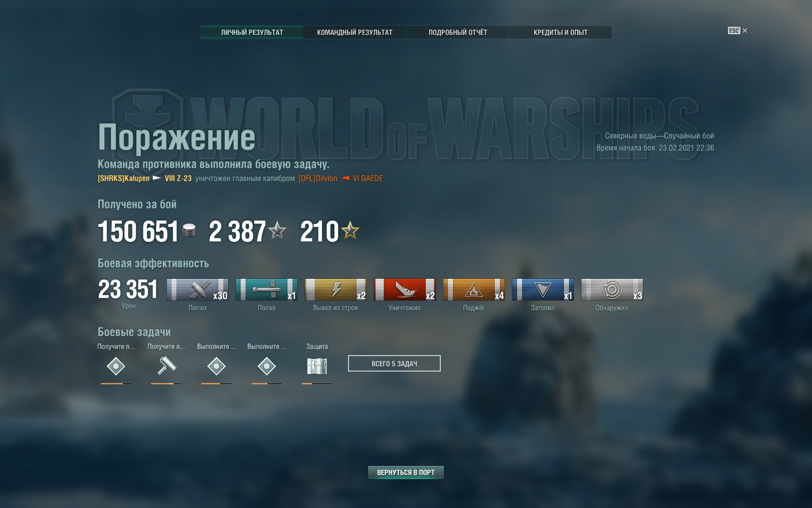Click the torpedo hit x1 ribbon
The image size is (812, 508).
pos(266,289)
